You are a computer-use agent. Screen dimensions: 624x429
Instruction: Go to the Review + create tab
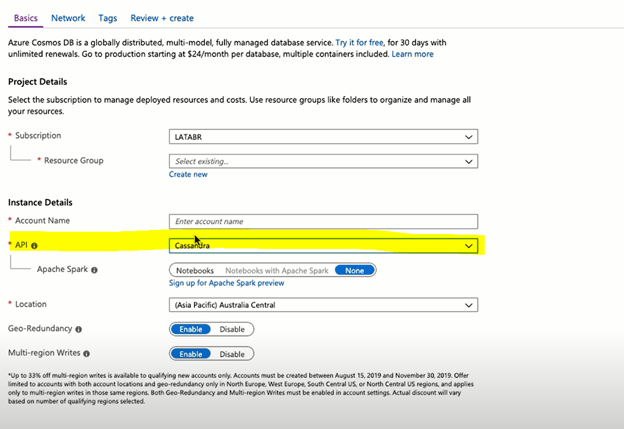pos(162,18)
